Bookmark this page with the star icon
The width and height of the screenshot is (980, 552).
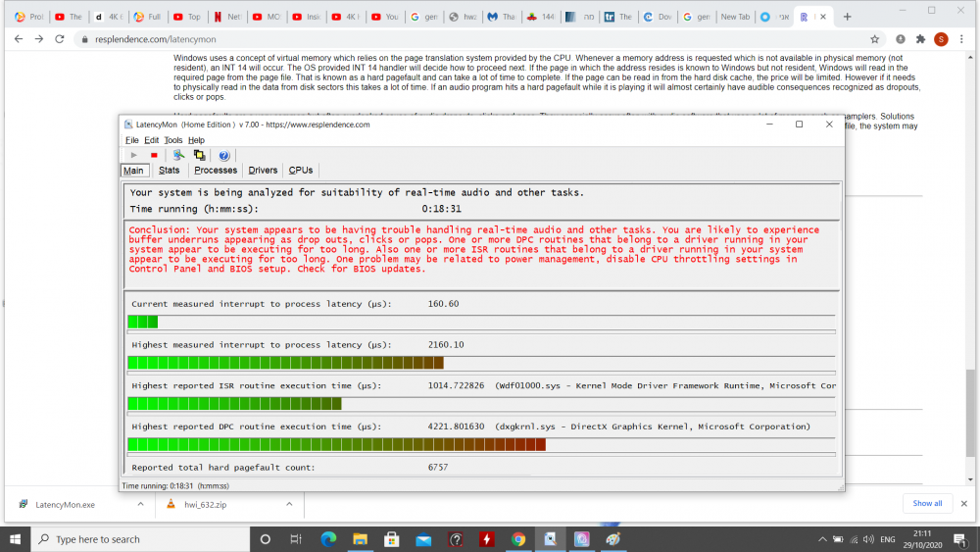[x=874, y=39]
